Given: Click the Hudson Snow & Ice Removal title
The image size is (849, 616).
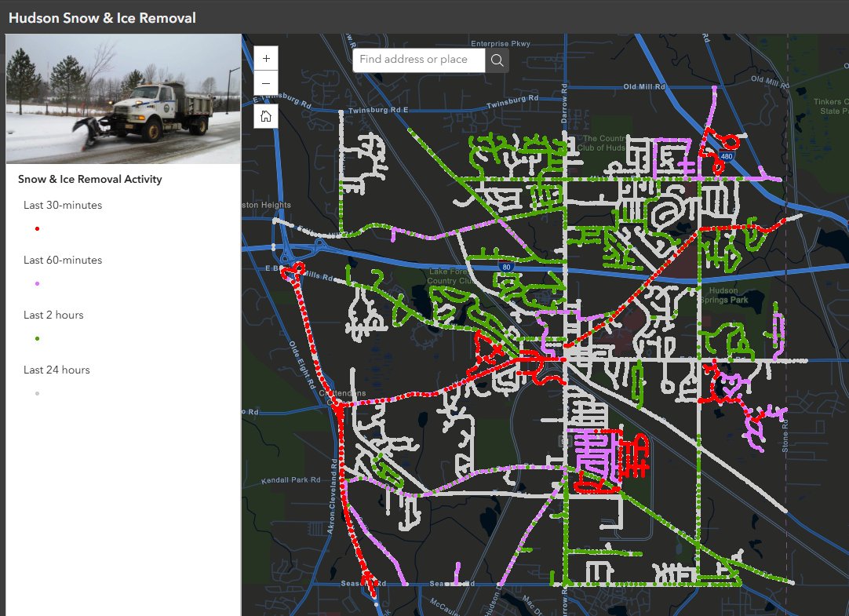Looking at the screenshot, I should click(x=102, y=18).
